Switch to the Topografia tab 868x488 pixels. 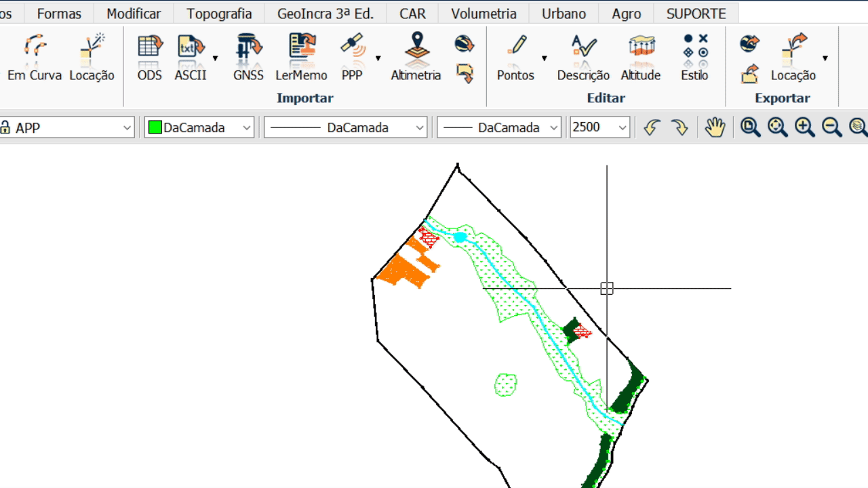219,14
